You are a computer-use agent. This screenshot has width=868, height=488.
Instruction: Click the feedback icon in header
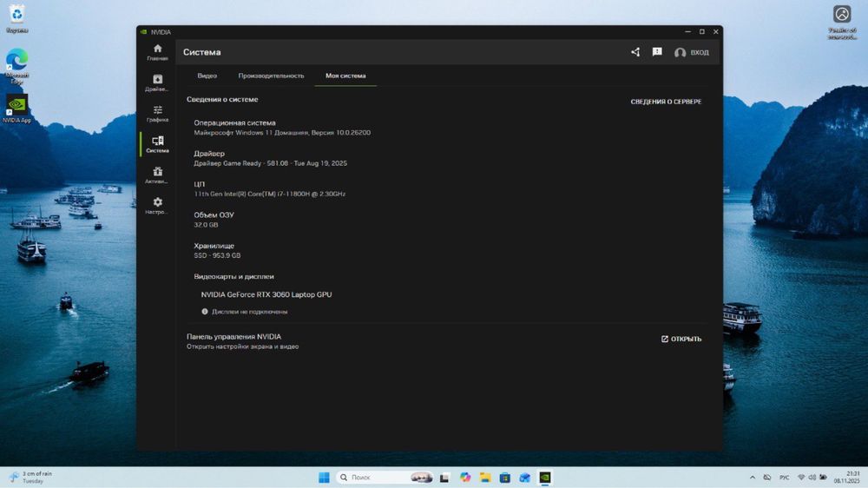(657, 52)
